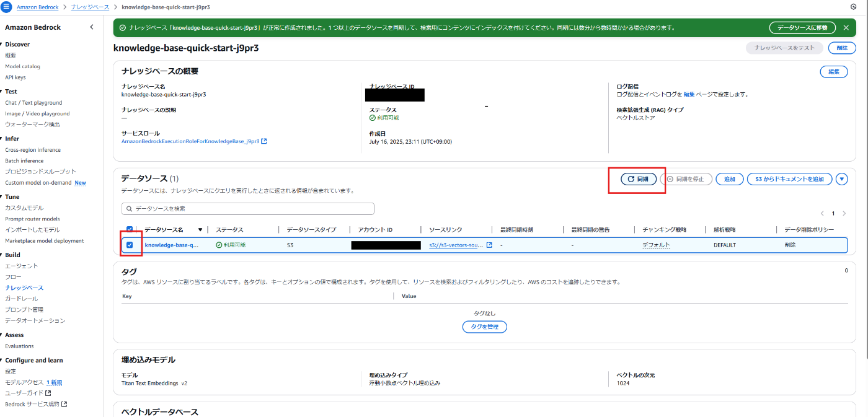The height and width of the screenshot is (417, 868).
Task: Sort by データソース名 column
Action: tap(200, 230)
